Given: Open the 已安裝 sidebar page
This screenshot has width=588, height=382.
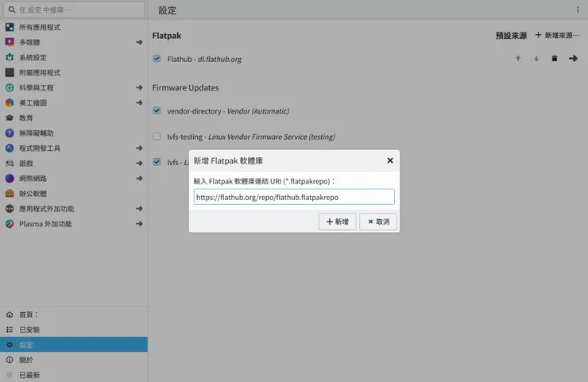Looking at the screenshot, I should point(74,330).
